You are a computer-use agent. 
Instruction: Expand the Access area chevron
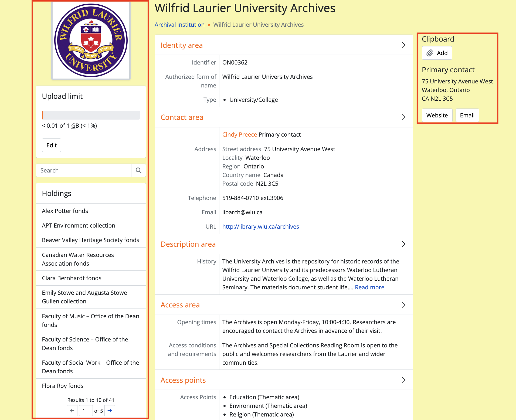[403, 305]
